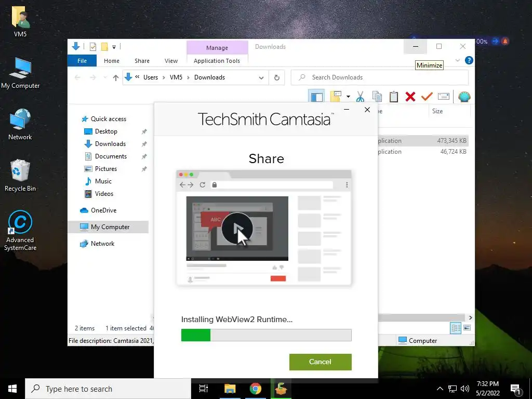Viewport: 532px width, 399px height.
Task: Click the Up directory arrow button
Action: click(x=116, y=78)
